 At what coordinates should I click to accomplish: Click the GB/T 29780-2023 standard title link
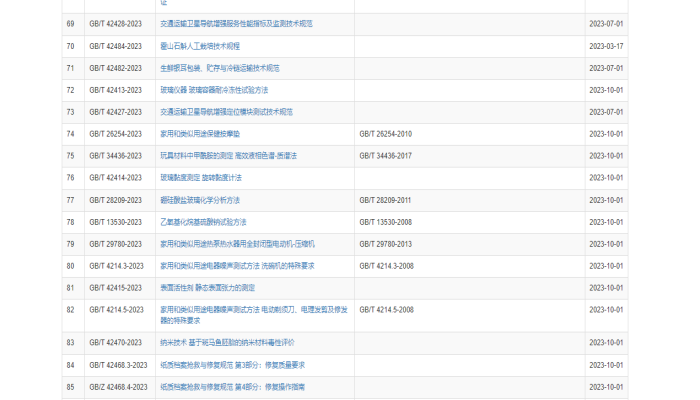(x=238, y=244)
